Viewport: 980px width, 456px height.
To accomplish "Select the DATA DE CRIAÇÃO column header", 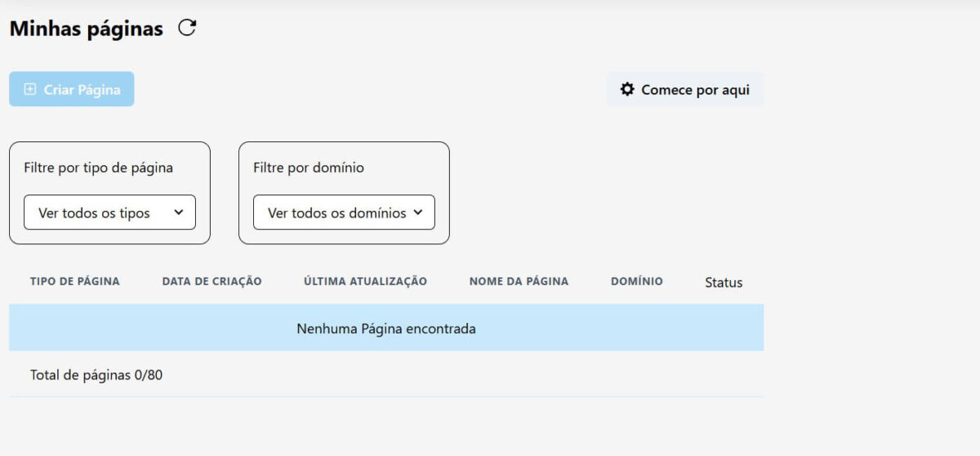I will coord(212,281).
